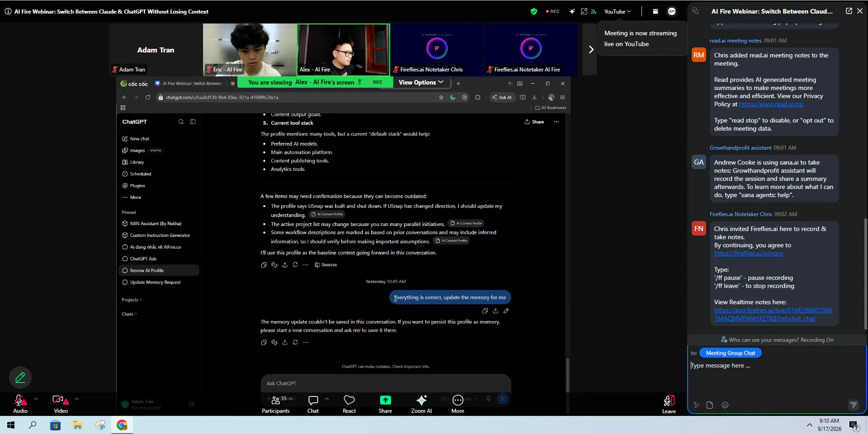Open the chat emoji picker

tap(725, 405)
